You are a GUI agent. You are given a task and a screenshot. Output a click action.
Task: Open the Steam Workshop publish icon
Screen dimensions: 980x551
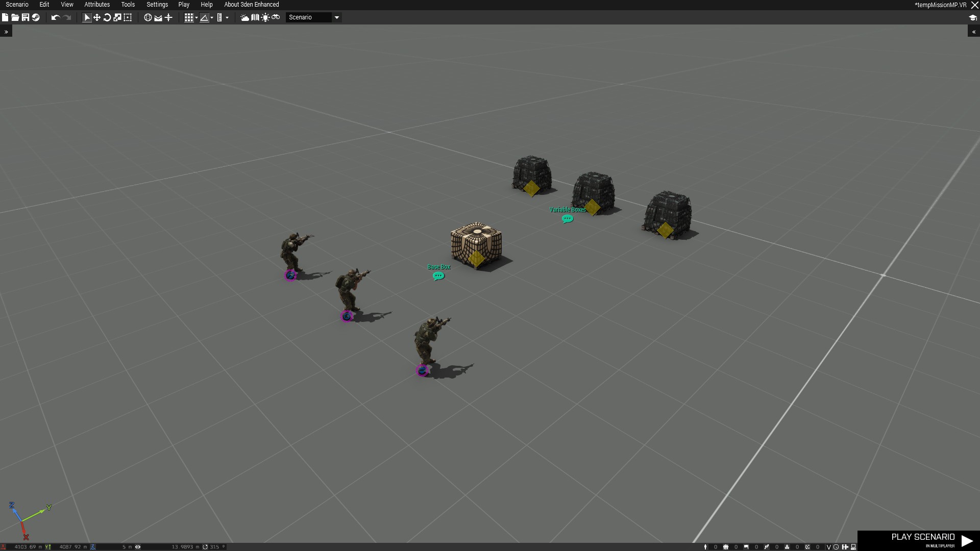pos(36,17)
